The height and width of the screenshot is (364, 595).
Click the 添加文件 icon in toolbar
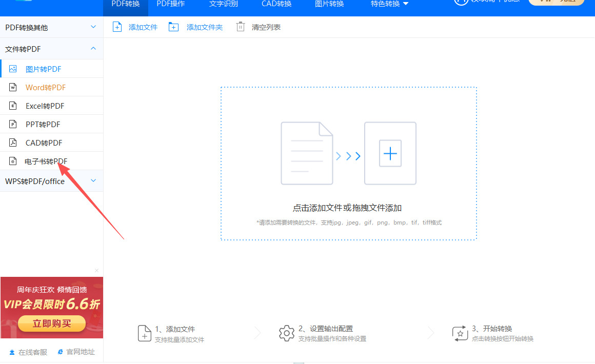[117, 27]
